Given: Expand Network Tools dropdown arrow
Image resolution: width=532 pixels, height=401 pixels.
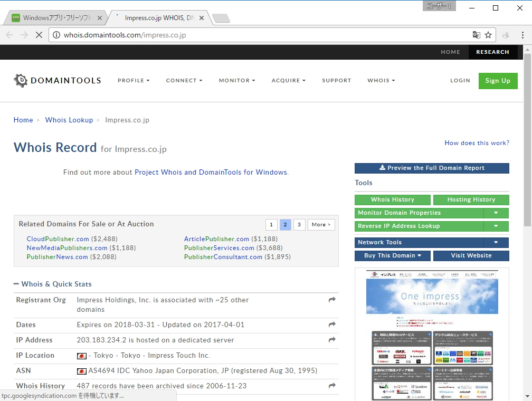Looking at the screenshot, I should (496, 242).
